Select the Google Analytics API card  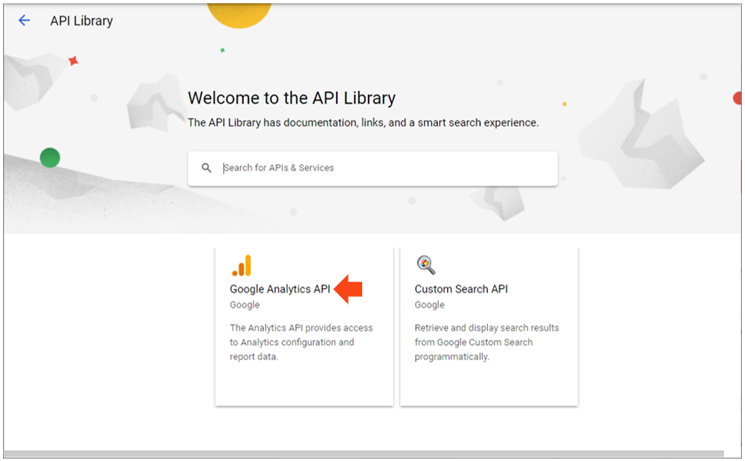(304, 380)
